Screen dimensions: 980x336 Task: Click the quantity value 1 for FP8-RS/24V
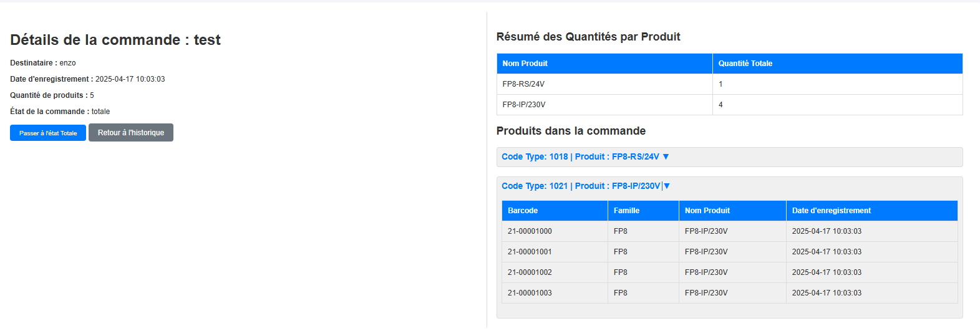tap(720, 84)
